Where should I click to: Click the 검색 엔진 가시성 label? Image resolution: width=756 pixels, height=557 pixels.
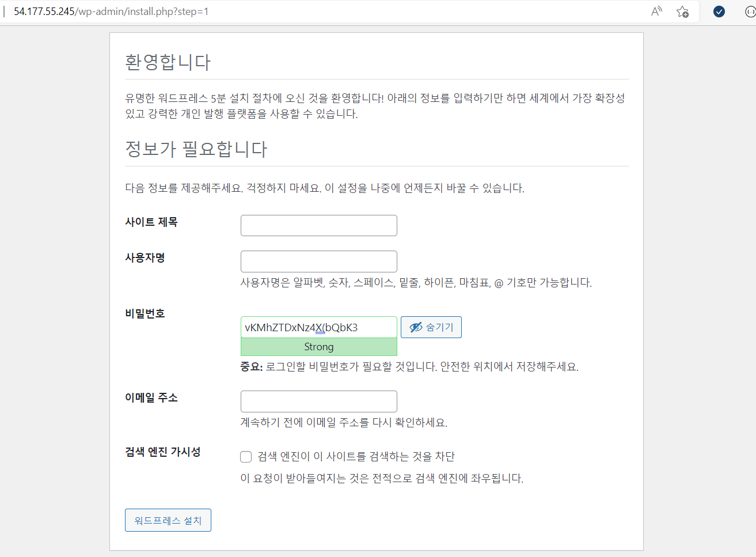tap(163, 452)
